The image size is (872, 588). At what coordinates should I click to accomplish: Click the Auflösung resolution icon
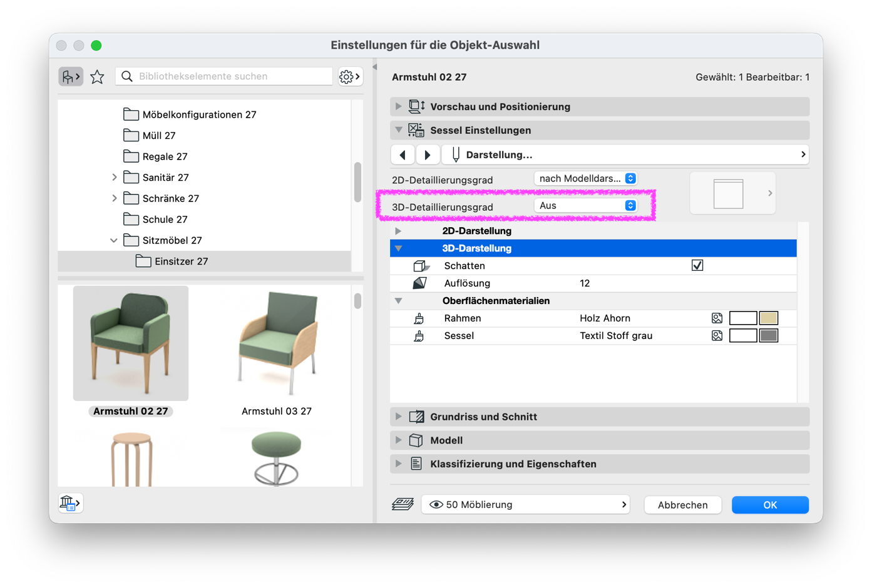tap(420, 283)
